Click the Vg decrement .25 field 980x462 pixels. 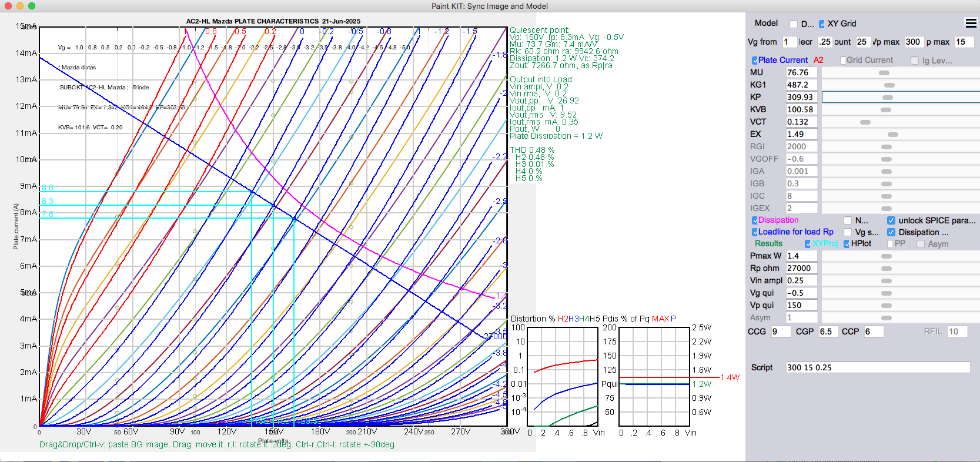(x=824, y=42)
